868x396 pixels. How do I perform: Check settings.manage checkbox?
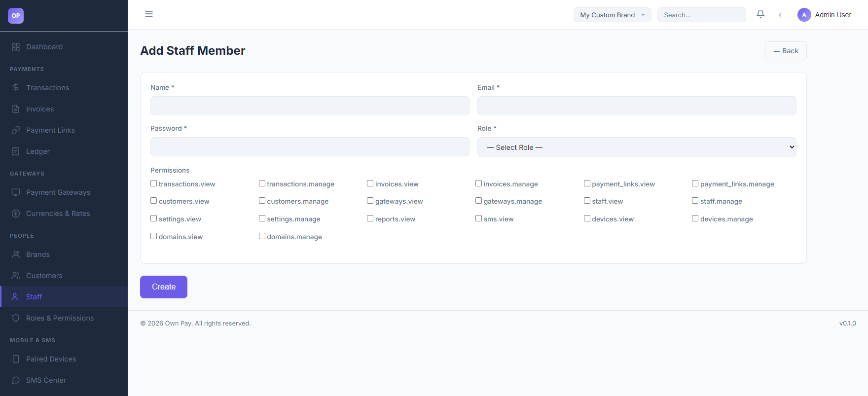[262, 218]
